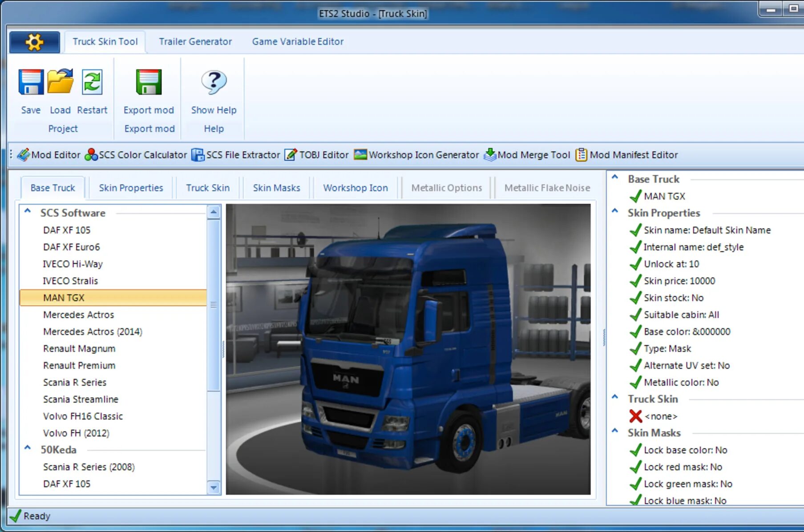Open the gear application menu button
804x532 pixels.
point(35,42)
